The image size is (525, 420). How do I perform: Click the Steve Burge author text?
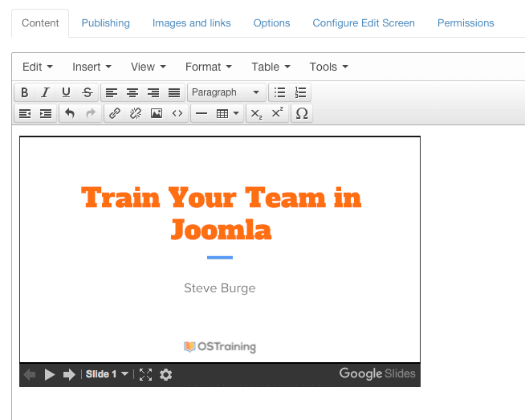(220, 288)
